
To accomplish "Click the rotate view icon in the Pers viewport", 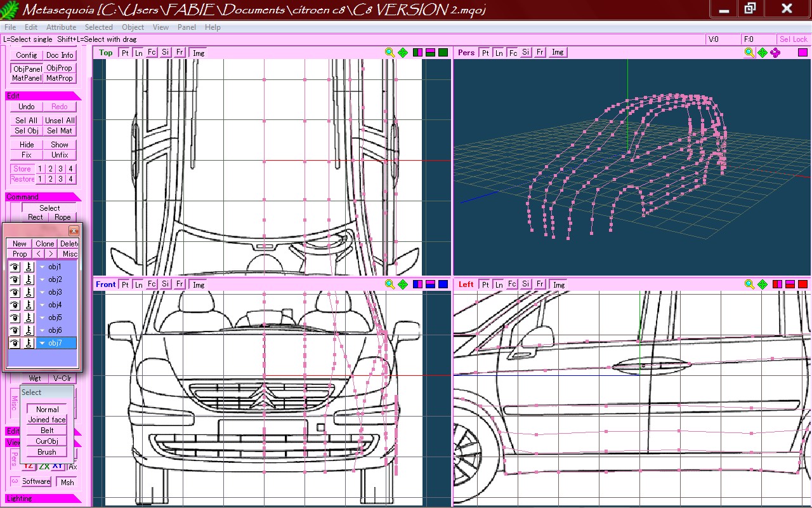I will point(775,53).
